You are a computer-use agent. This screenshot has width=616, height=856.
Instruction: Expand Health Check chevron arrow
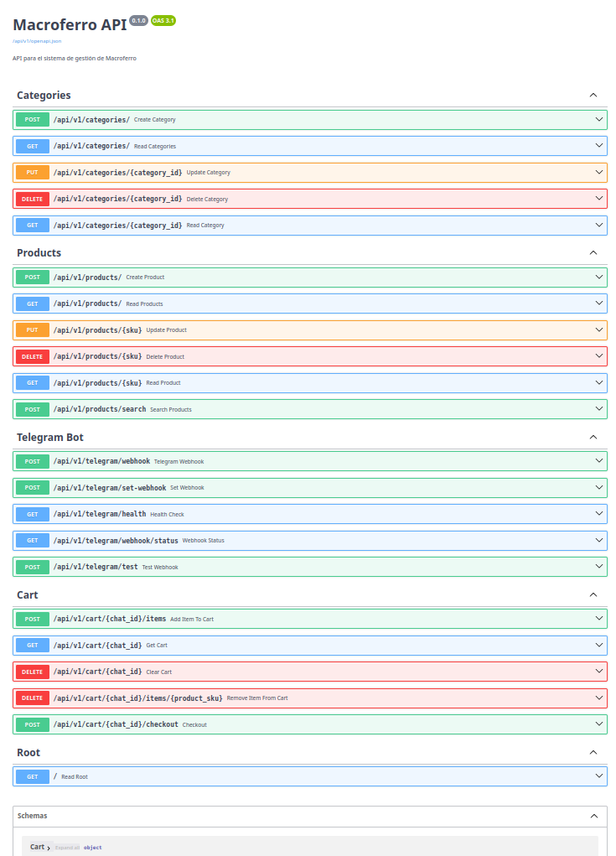599,514
